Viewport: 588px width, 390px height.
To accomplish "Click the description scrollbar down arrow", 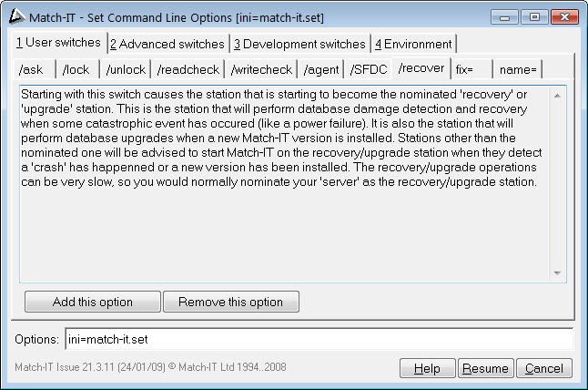I will pyautogui.click(x=557, y=272).
